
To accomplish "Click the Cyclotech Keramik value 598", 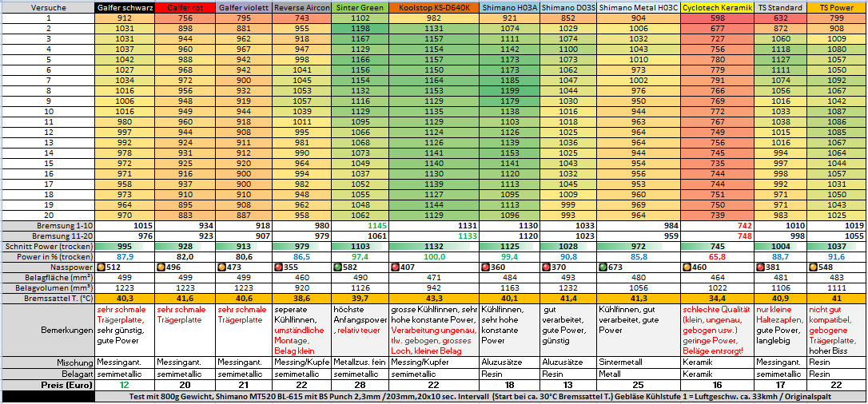I will click(x=718, y=18).
